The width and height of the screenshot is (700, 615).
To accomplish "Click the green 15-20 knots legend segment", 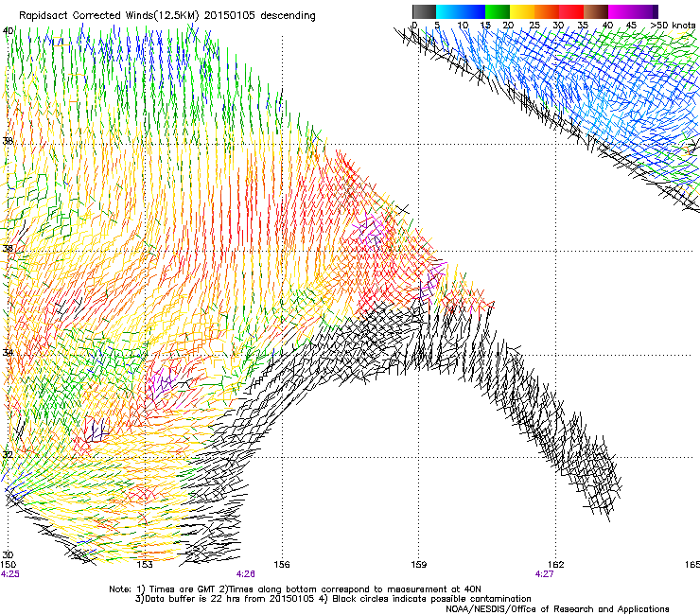I will (498, 11).
